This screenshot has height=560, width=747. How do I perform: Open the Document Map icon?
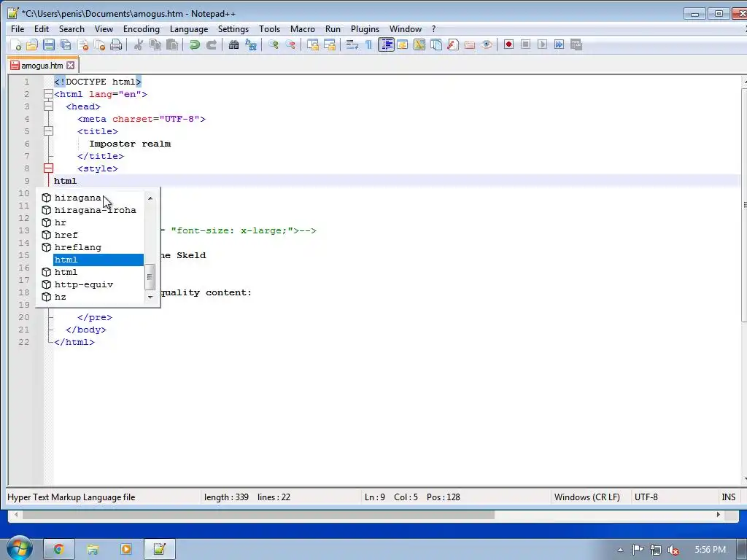(x=419, y=44)
